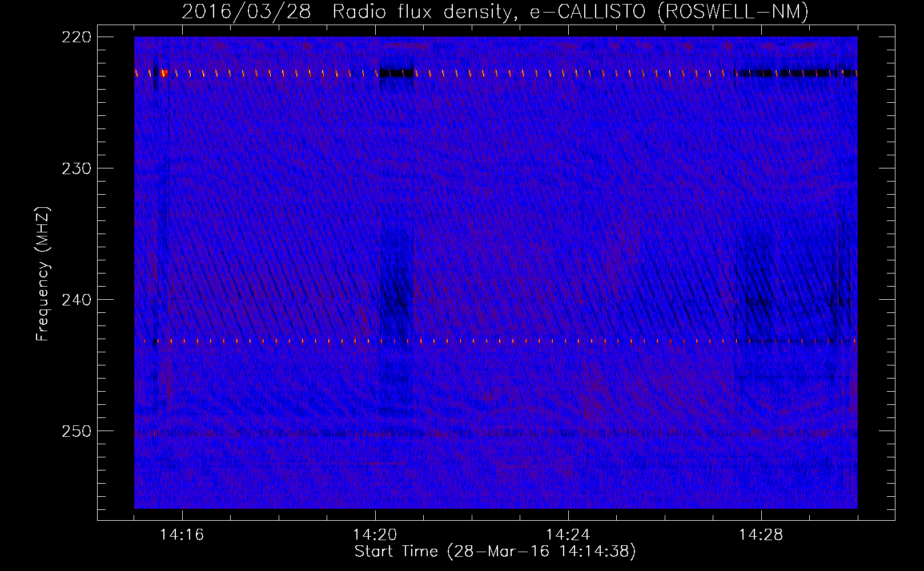Screen dimensions: 924x571
Task: Click the black band at 223 MHz near 14:20
Action: coord(396,73)
